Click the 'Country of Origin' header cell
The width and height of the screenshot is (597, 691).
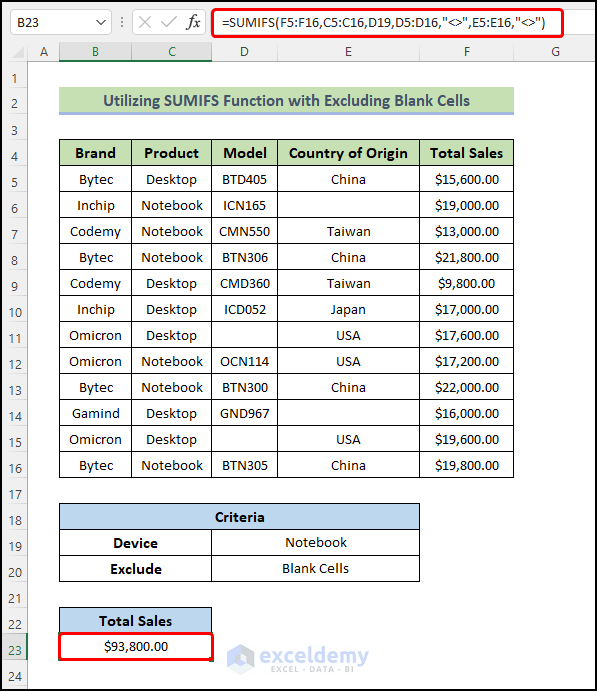(349, 153)
